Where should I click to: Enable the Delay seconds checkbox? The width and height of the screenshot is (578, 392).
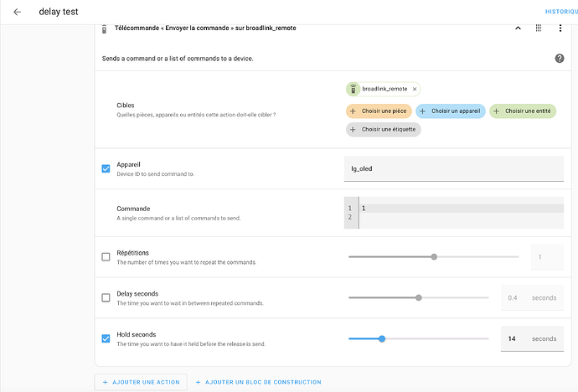tap(106, 297)
